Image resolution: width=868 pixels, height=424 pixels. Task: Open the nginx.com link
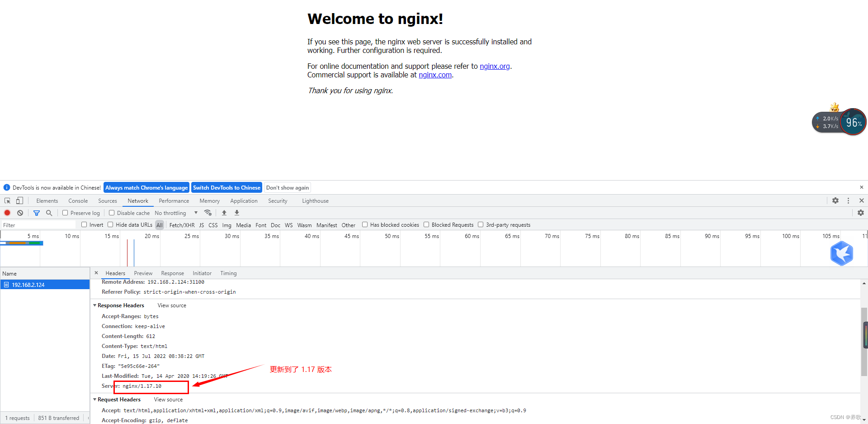click(x=435, y=75)
